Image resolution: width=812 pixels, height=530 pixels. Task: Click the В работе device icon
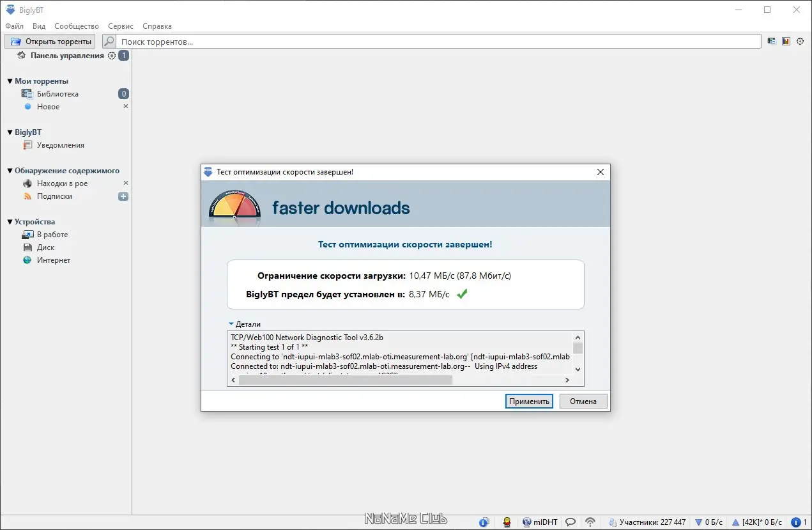click(x=27, y=235)
